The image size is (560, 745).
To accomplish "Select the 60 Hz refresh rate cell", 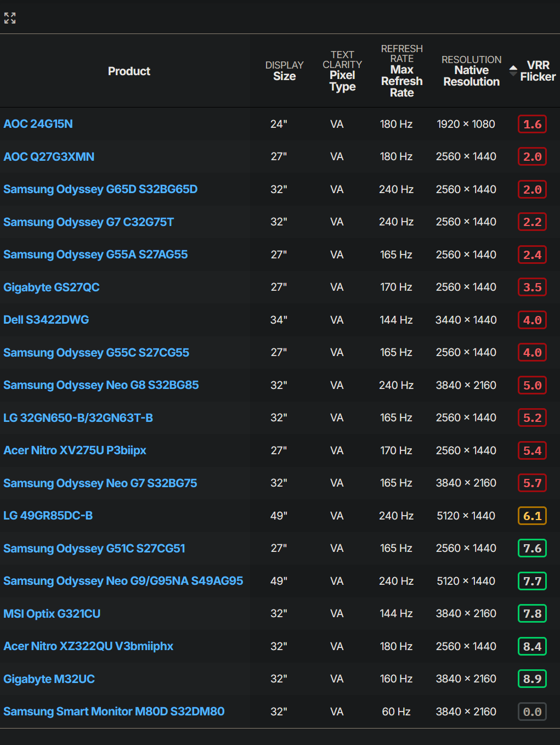I will coord(396,712).
